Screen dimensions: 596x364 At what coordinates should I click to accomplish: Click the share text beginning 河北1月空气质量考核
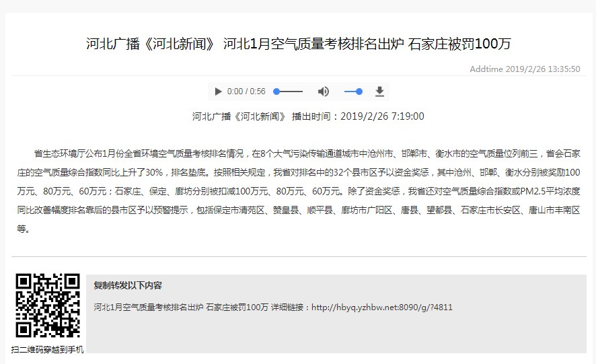click(180, 307)
